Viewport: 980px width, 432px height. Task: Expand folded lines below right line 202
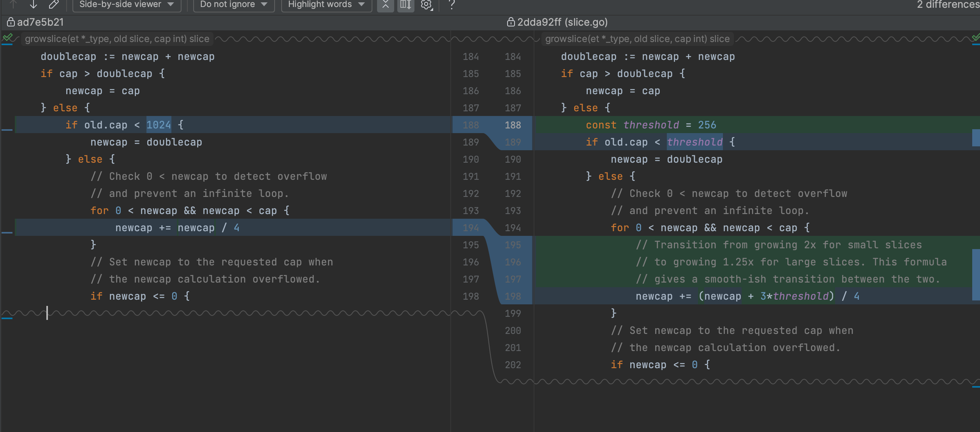(x=740, y=381)
